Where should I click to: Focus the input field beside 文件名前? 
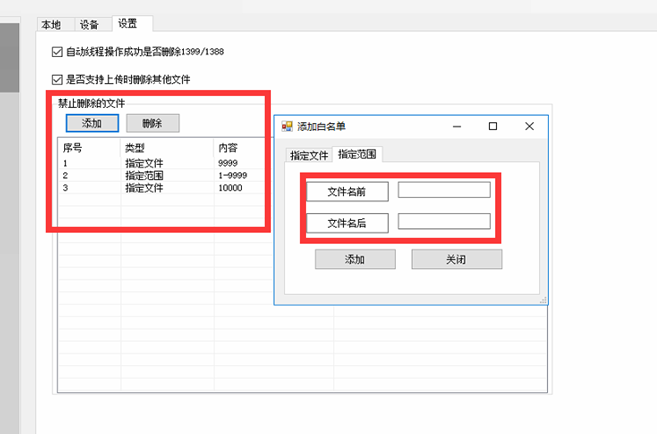pos(444,190)
